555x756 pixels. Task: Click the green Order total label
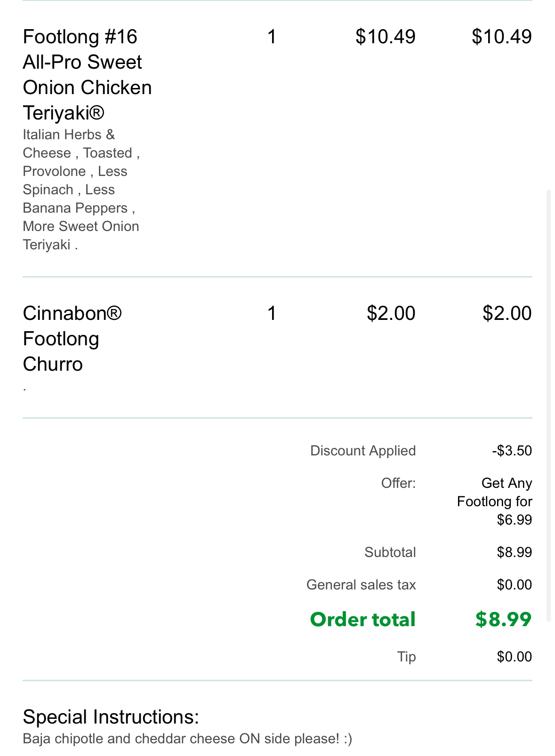click(362, 620)
